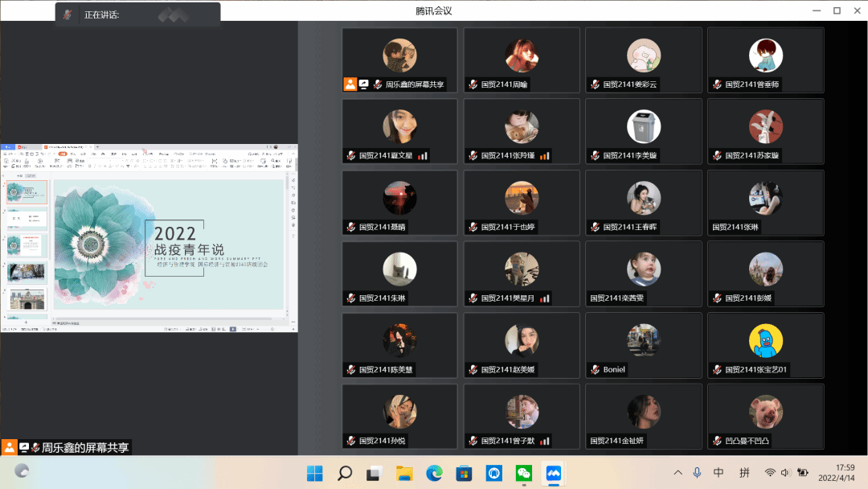Click the orange host icon on 周乐鑫's tile
Image resolution: width=868 pixels, height=489 pixels.
(350, 84)
